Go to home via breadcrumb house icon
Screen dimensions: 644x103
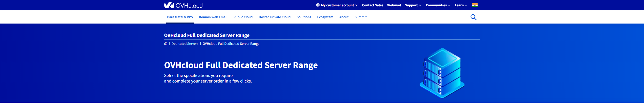(166, 44)
